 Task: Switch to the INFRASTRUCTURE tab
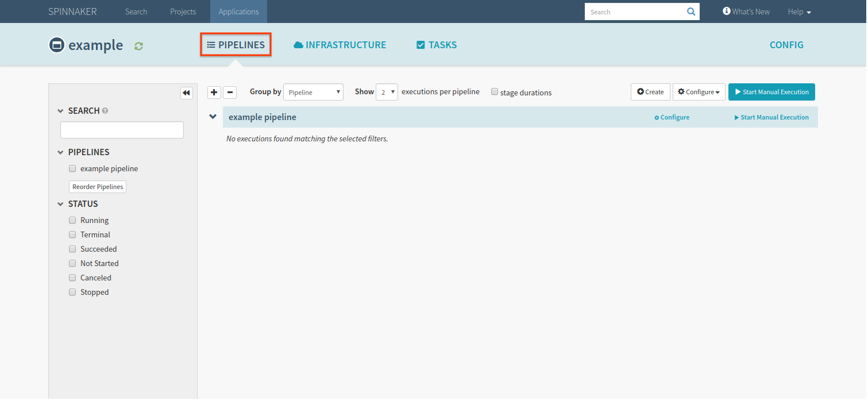[x=340, y=44]
